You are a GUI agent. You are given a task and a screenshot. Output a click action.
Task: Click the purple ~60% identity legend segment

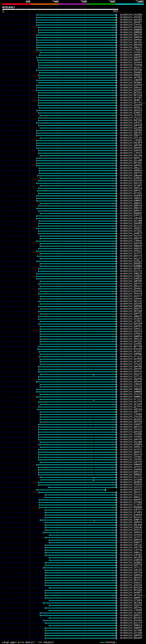click(x=73, y=4)
